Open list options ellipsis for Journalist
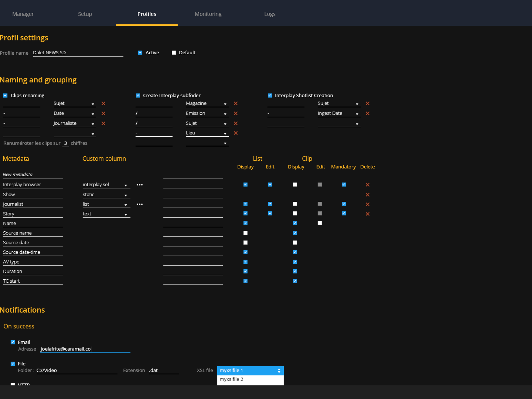Viewport: 532px width, 399px height. pyautogui.click(x=140, y=204)
